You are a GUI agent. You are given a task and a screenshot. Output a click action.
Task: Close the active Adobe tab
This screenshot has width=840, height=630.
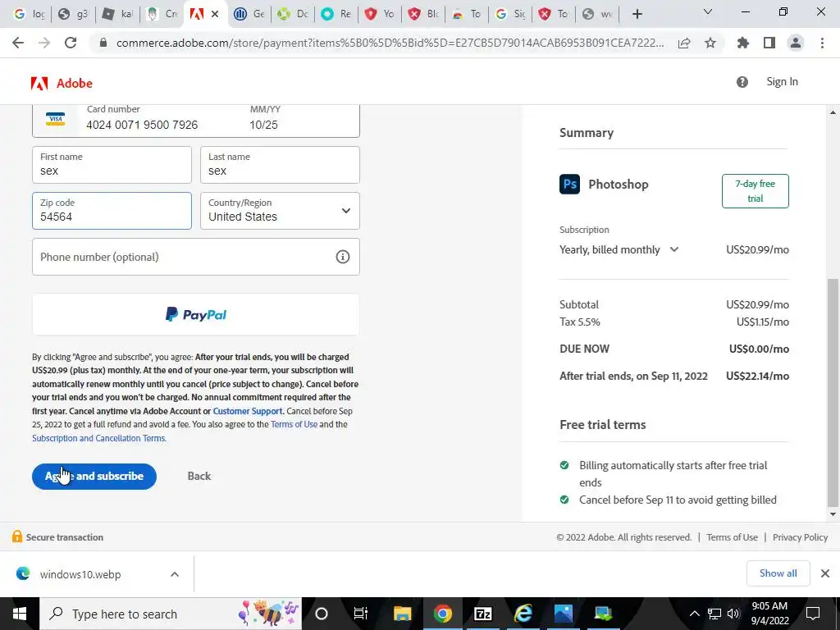point(215,15)
